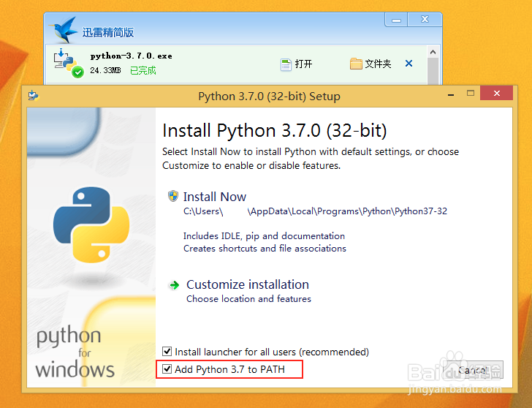Click the 已完成 status text

pyautogui.click(x=142, y=70)
